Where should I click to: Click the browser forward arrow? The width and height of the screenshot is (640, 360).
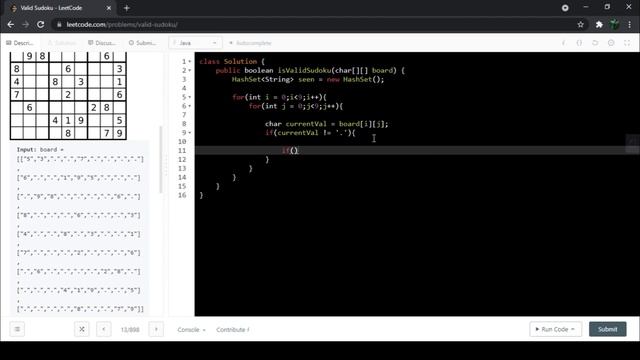click(x=25, y=24)
